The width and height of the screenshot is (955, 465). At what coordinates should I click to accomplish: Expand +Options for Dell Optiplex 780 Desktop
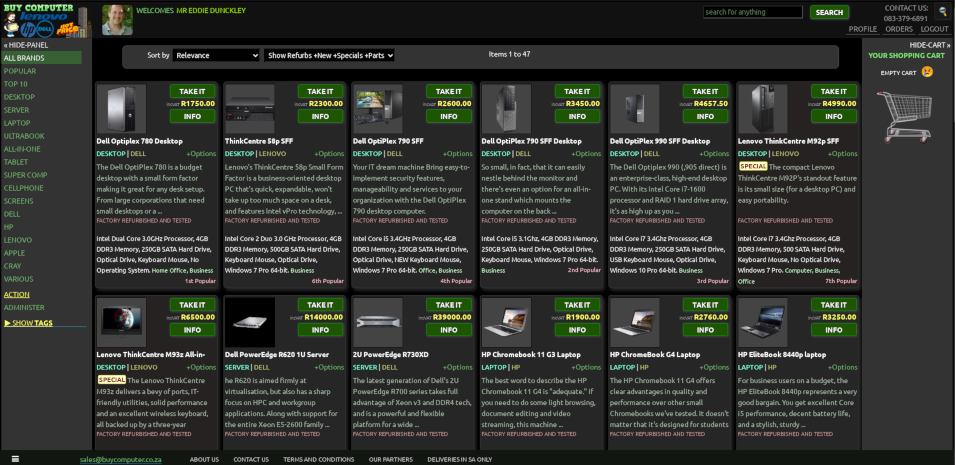tap(201, 154)
